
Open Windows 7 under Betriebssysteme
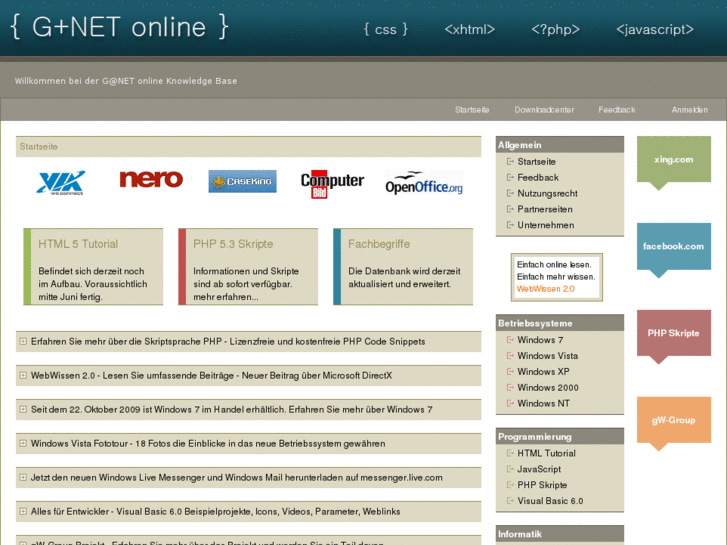[x=540, y=340]
